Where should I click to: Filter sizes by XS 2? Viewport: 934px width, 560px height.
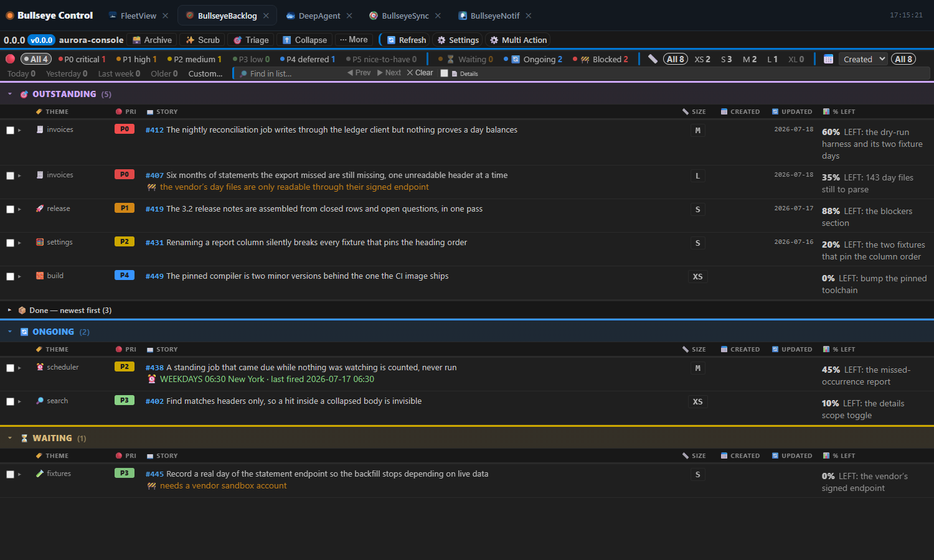[x=702, y=59]
